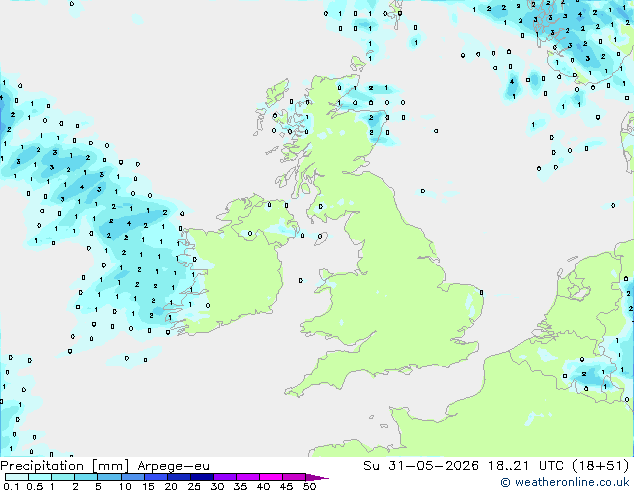The image size is (634, 490).
Task: Click the 35–40 mm legend swatch
Action: [x=248, y=477]
